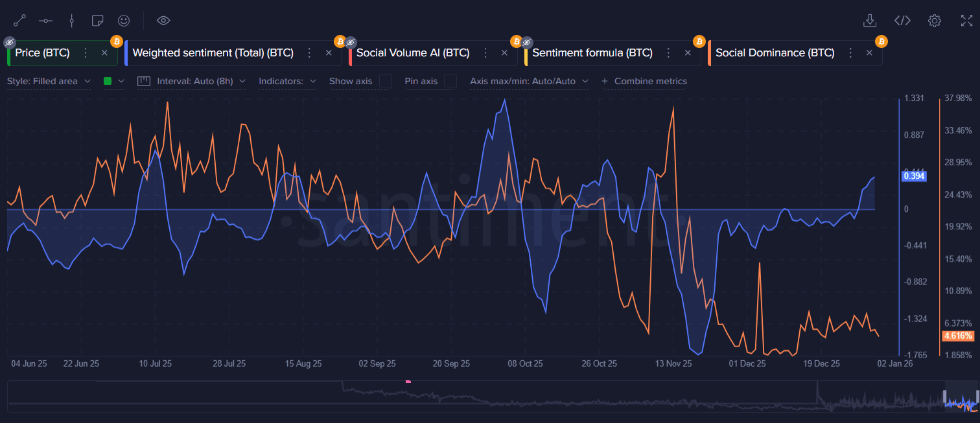
Task: Open the Style: Filled area dropdown
Action: [x=49, y=81]
